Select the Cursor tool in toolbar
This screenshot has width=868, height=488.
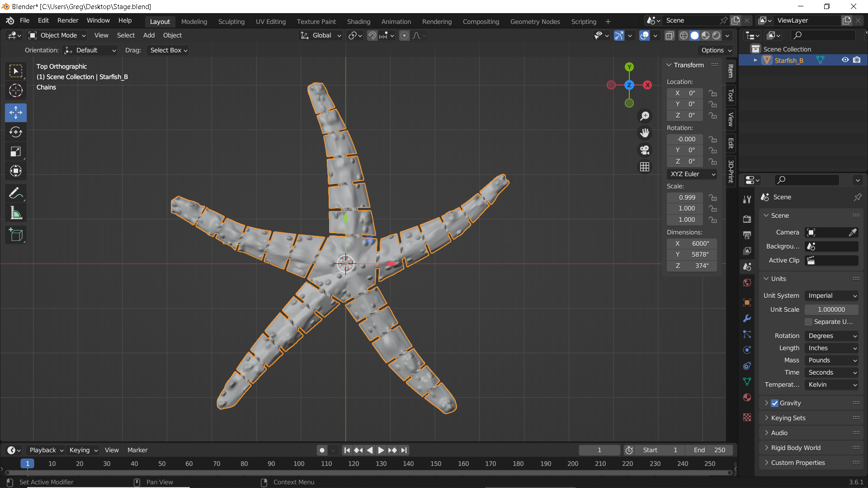(16, 91)
